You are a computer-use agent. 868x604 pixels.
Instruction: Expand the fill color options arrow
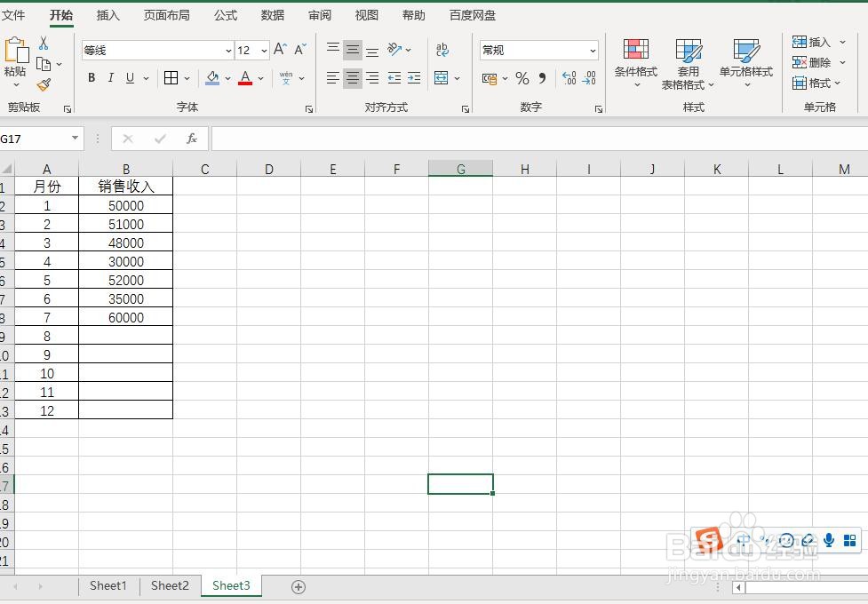coord(227,79)
